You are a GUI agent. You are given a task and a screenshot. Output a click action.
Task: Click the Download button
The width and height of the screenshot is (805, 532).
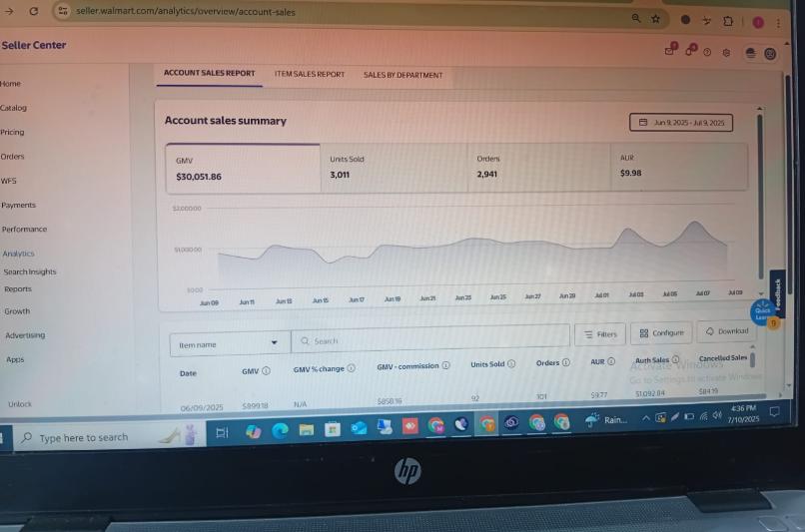(726, 331)
